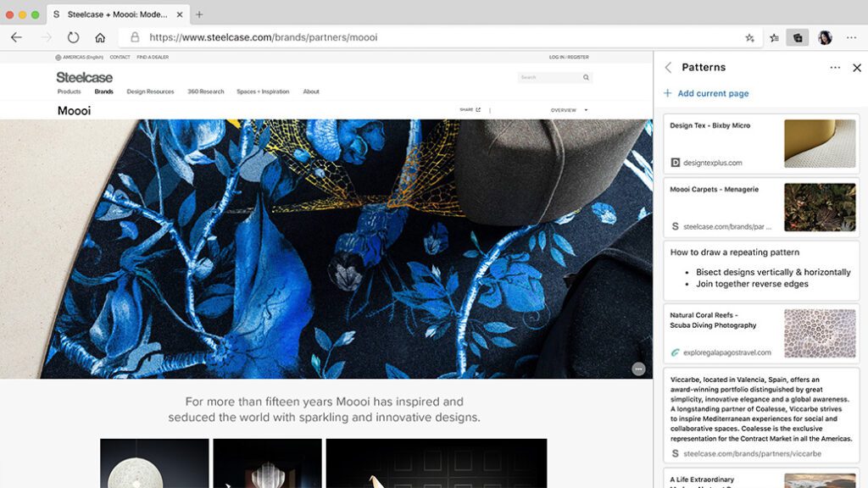Open designtexplus.com source link
The image size is (868, 488).
click(712, 163)
